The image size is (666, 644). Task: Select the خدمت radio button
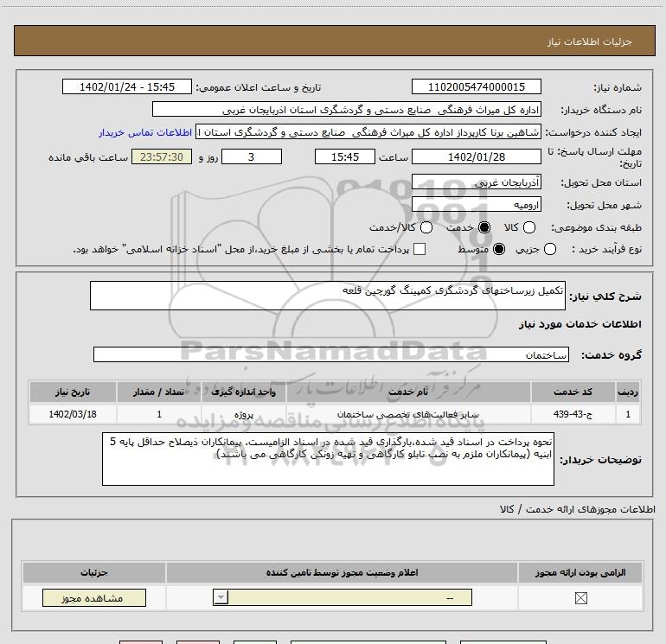tap(484, 227)
